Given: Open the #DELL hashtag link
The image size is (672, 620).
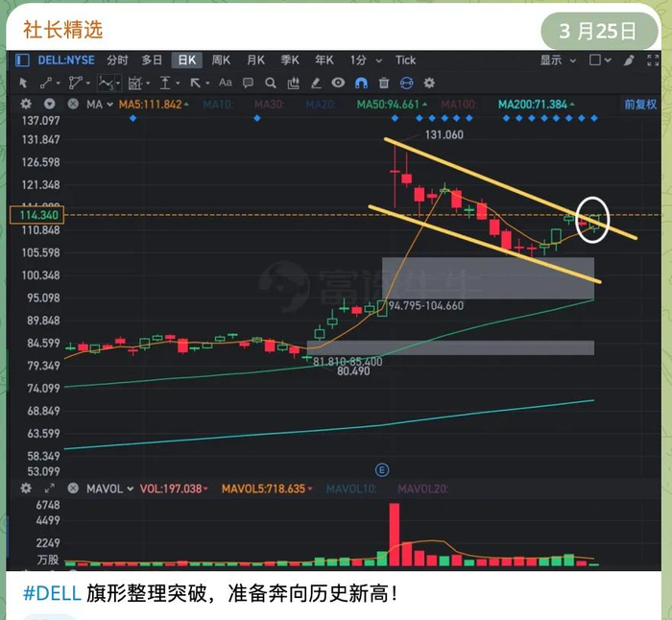Looking at the screenshot, I should pyautogui.click(x=52, y=593).
